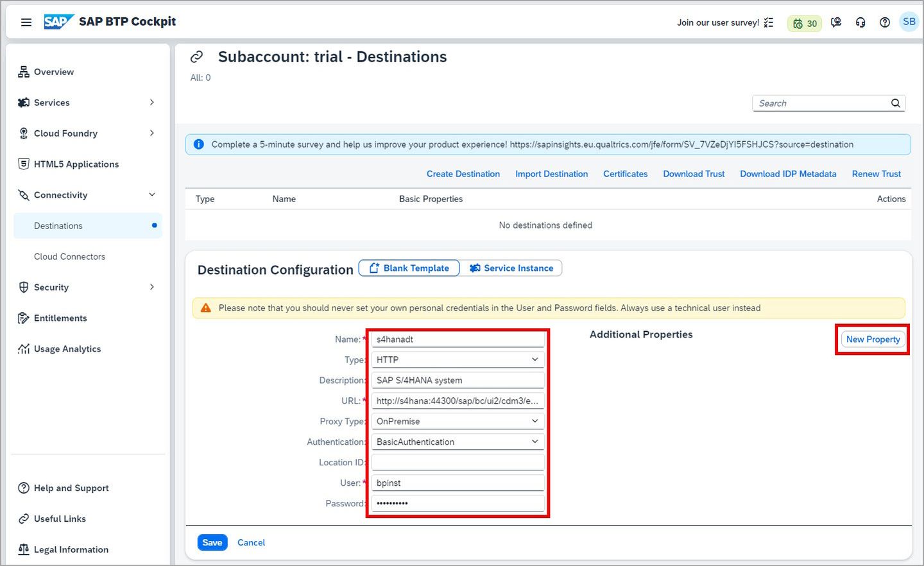924x566 pixels.
Task: Select Blank Template toggle button
Action: [x=409, y=268]
